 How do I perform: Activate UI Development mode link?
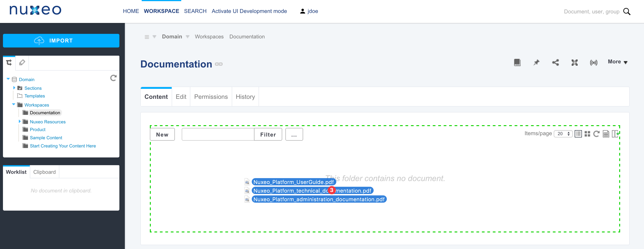pyautogui.click(x=249, y=11)
